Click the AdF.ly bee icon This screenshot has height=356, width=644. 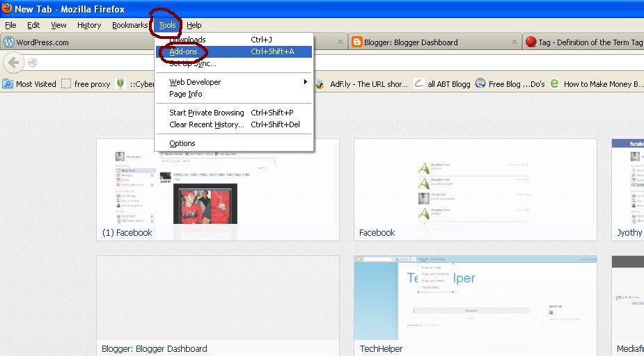(320, 84)
